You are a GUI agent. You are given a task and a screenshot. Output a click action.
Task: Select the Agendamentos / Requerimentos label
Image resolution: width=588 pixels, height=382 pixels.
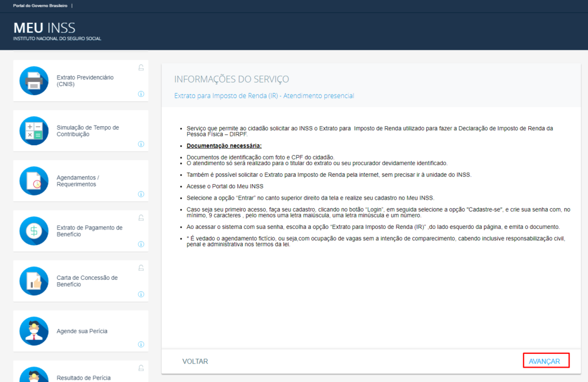click(78, 181)
